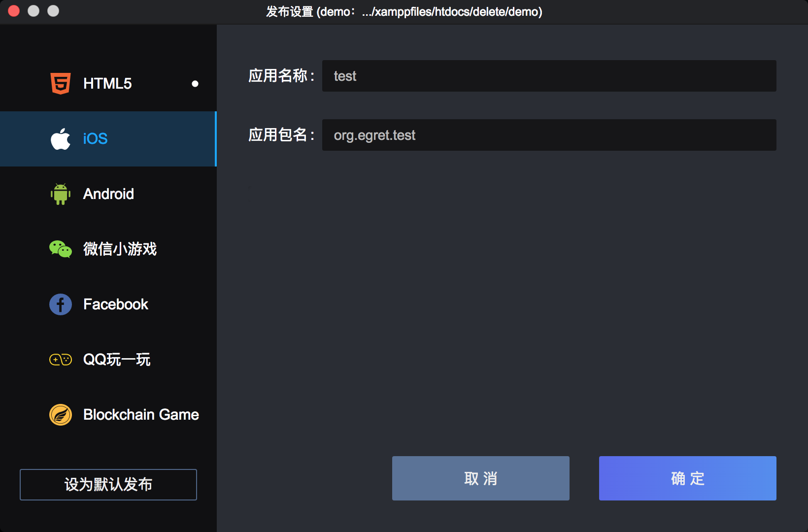Close the 发布设置 window
Image resolution: width=808 pixels, height=532 pixels.
click(14, 11)
